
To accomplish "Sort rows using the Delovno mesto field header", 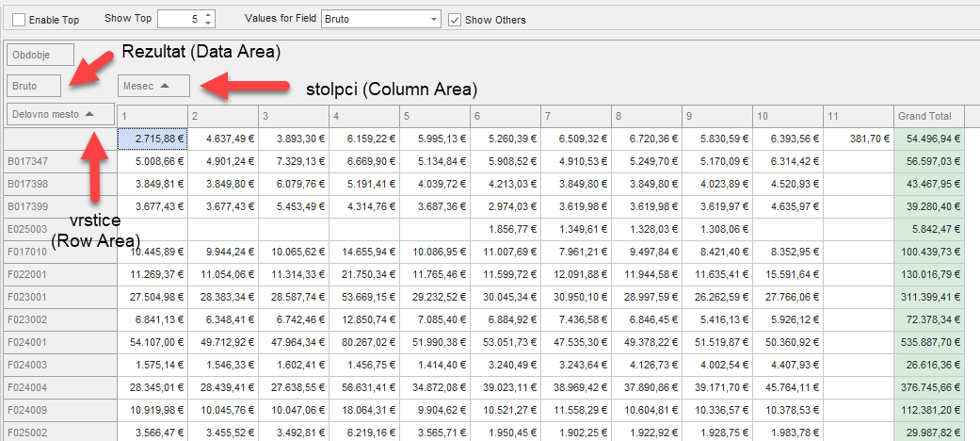I will tap(60, 114).
